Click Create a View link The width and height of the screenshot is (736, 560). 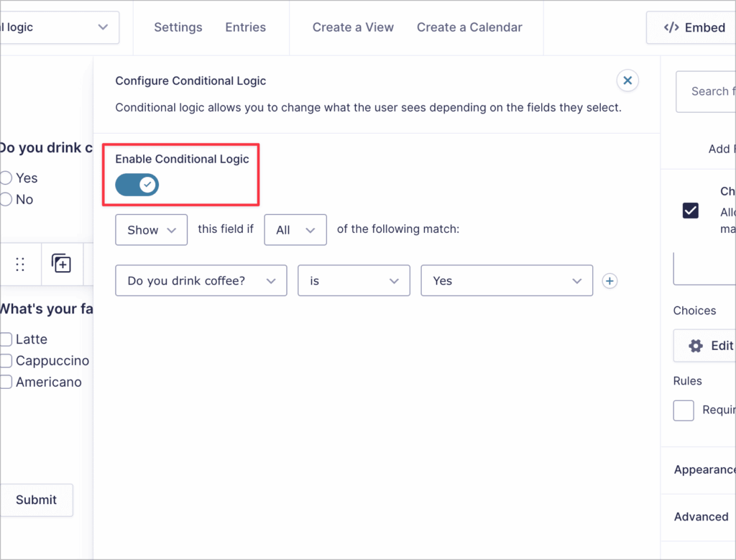tap(353, 27)
